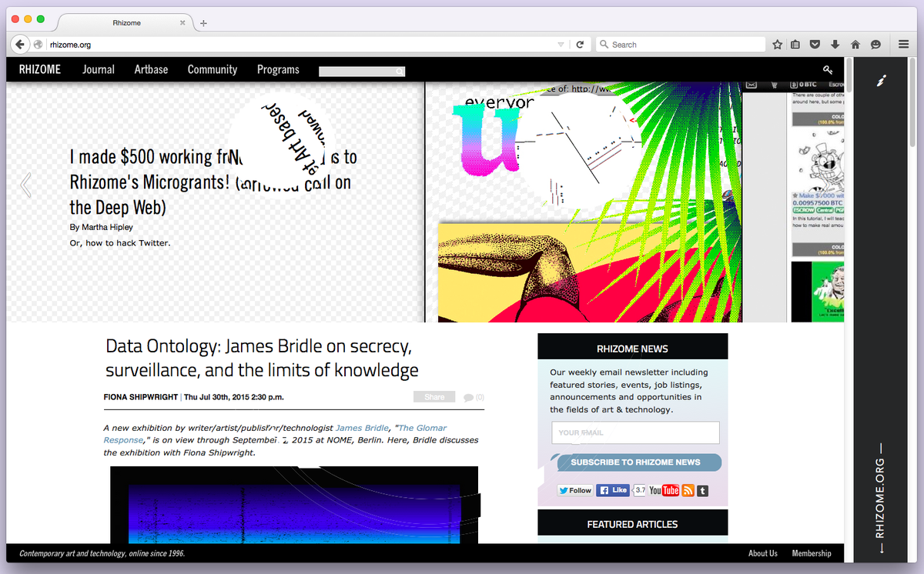Open Rhizome's YouTube channel icon
The image size is (924, 574).
664,490
